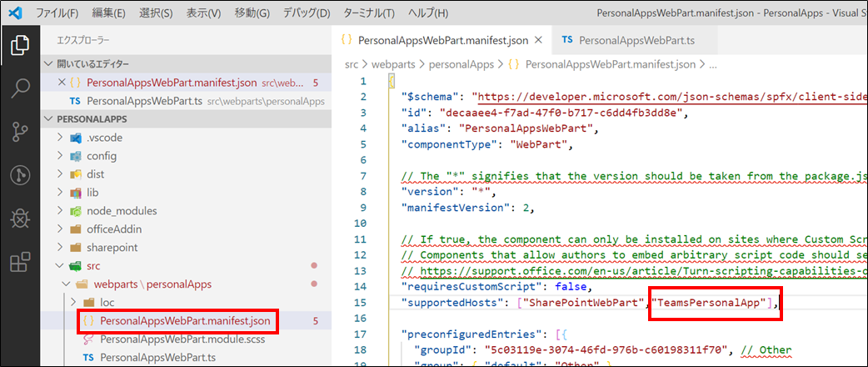The height and width of the screenshot is (367, 868).
Task: Click the "componentType" key on line 5
Action: (450, 145)
